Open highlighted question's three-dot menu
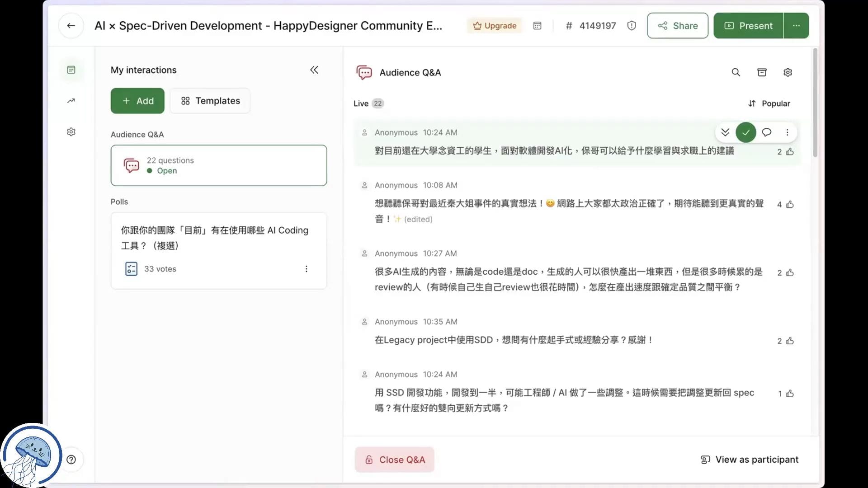The image size is (868, 488). (787, 132)
